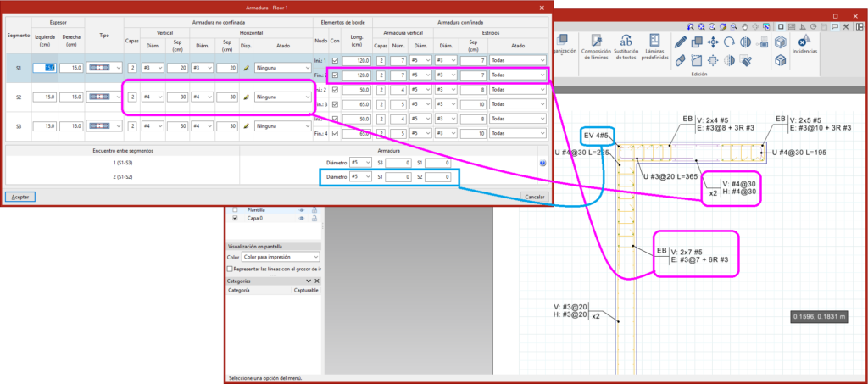Click the crossed tools settings icon
The height and width of the screenshot is (384, 868).
click(845, 26)
